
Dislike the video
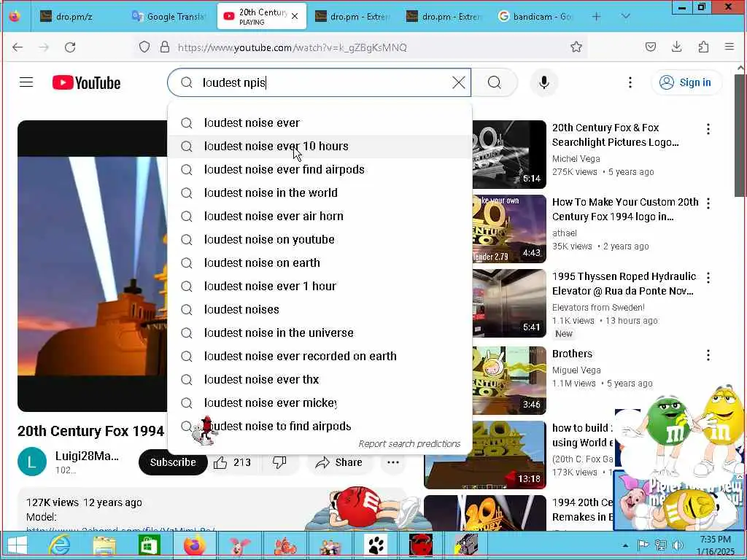279,462
